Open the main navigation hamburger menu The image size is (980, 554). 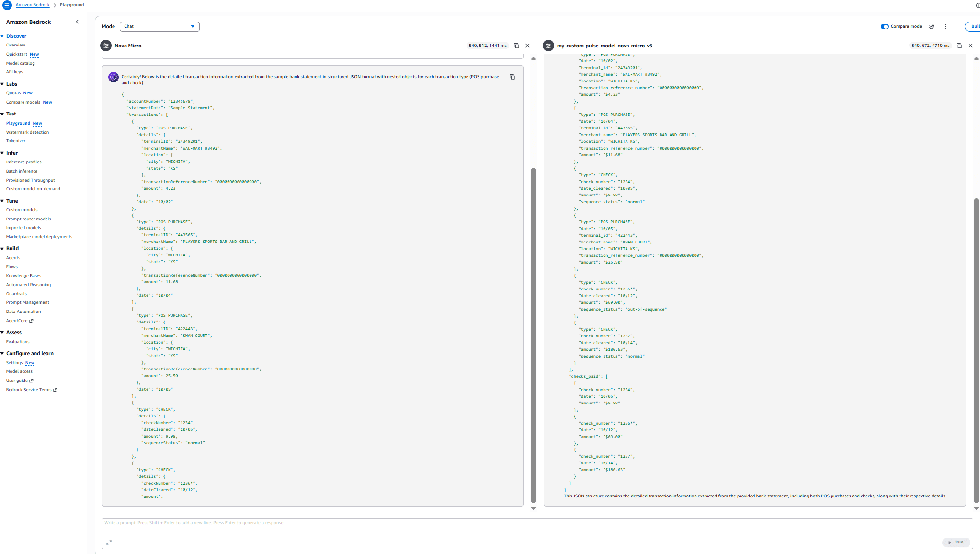coord(7,5)
